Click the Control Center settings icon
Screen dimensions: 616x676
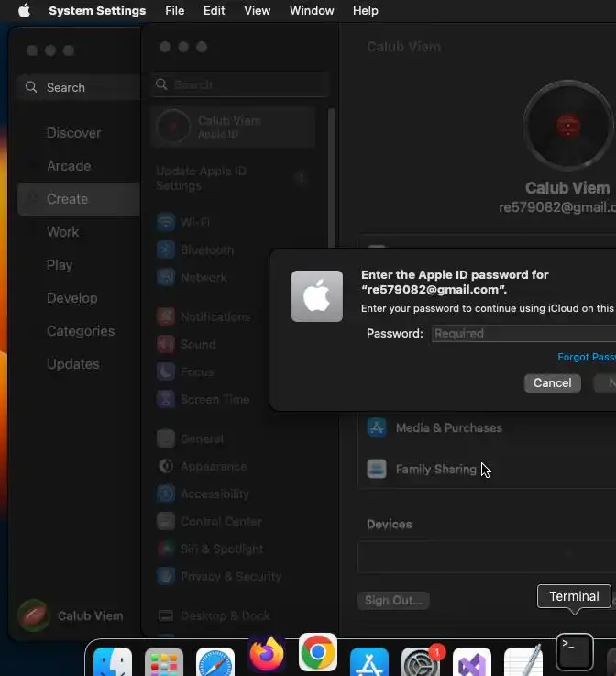click(166, 521)
